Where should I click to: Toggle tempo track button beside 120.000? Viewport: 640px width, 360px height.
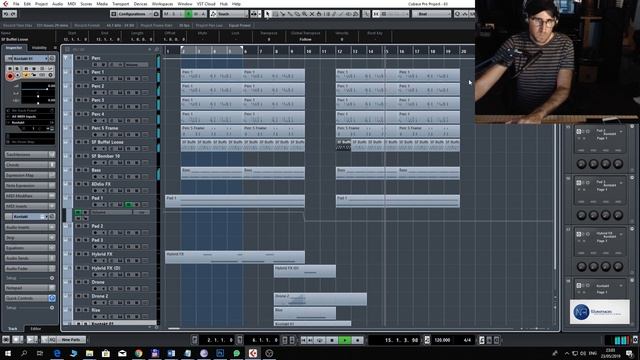427,340
